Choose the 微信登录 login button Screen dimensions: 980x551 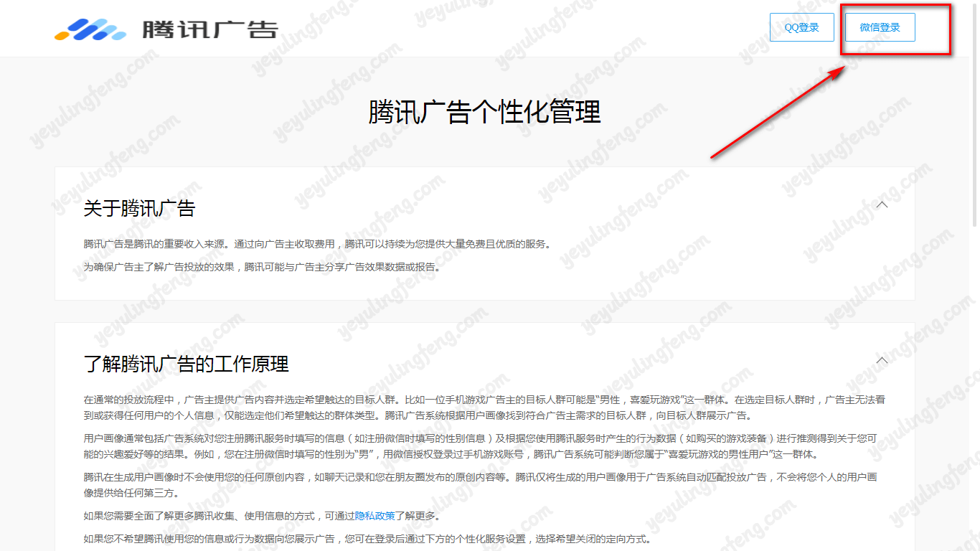[880, 27]
